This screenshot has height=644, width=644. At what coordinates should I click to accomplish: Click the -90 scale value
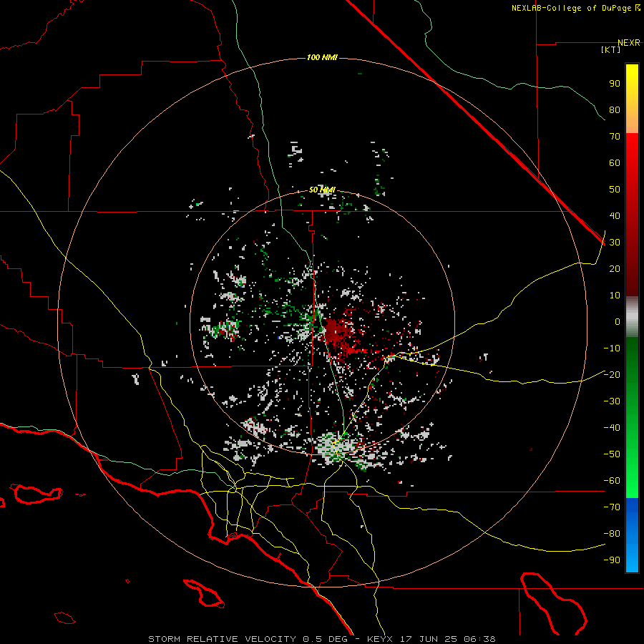coord(612,560)
